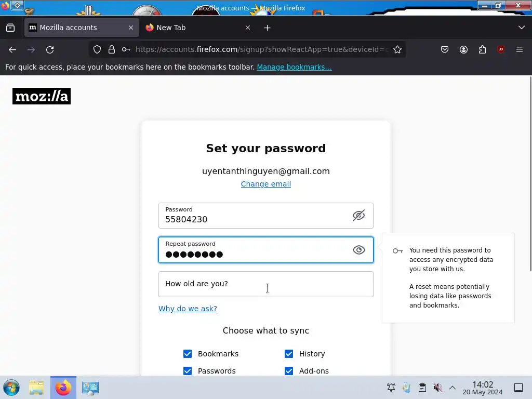
Task: Click the address bar URL
Action: (x=262, y=49)
